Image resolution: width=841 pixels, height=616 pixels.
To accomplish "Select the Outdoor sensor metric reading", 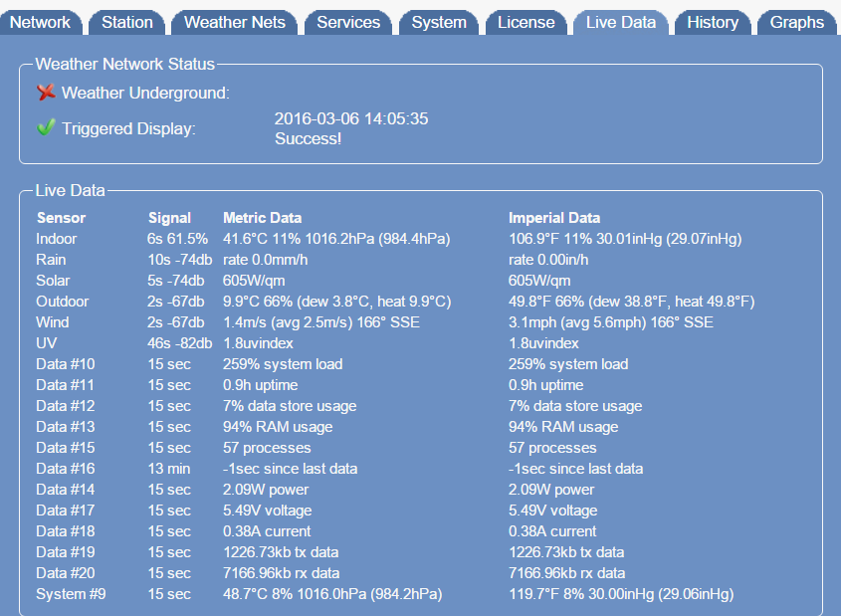I will pyautogui.click(x=336, y=302).
